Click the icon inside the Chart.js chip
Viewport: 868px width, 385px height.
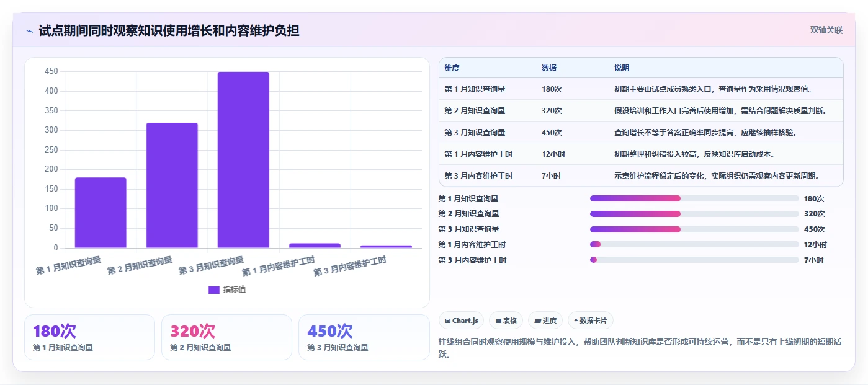pyautogui.click(x=448, y=321)
